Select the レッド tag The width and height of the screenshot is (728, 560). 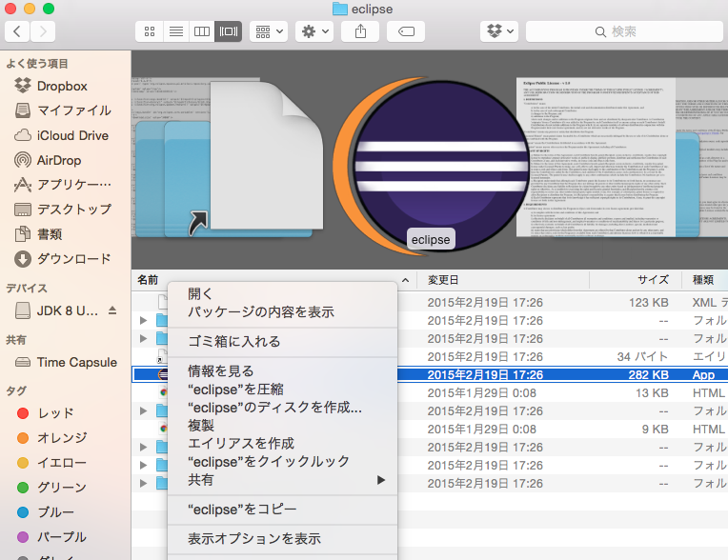coord(46,413)
